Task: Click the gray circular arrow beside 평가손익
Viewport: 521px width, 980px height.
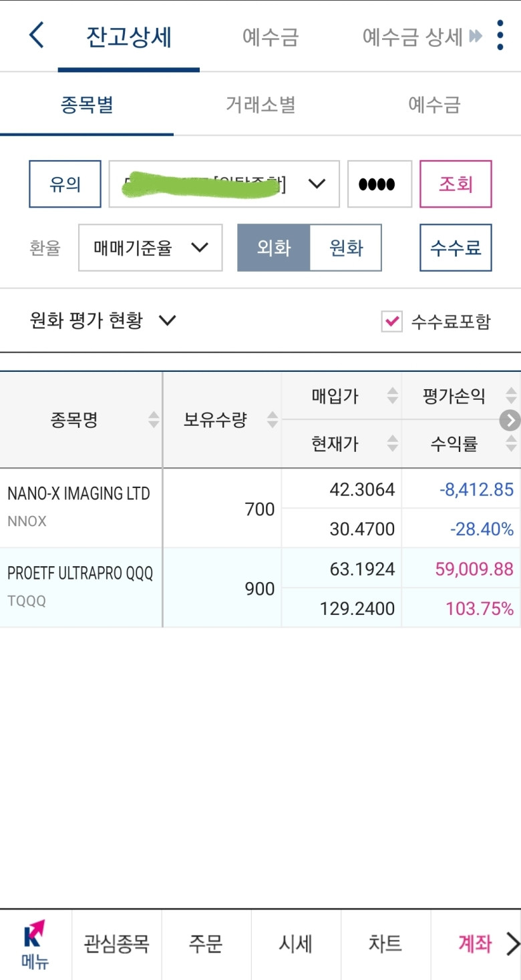Action: tap(510, 420)
